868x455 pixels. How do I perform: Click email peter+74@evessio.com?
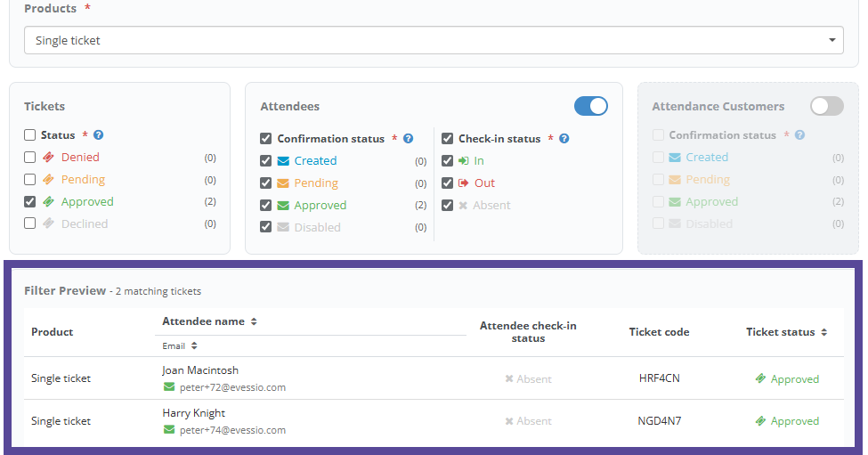pyautogui.click(x=232, y=430)
